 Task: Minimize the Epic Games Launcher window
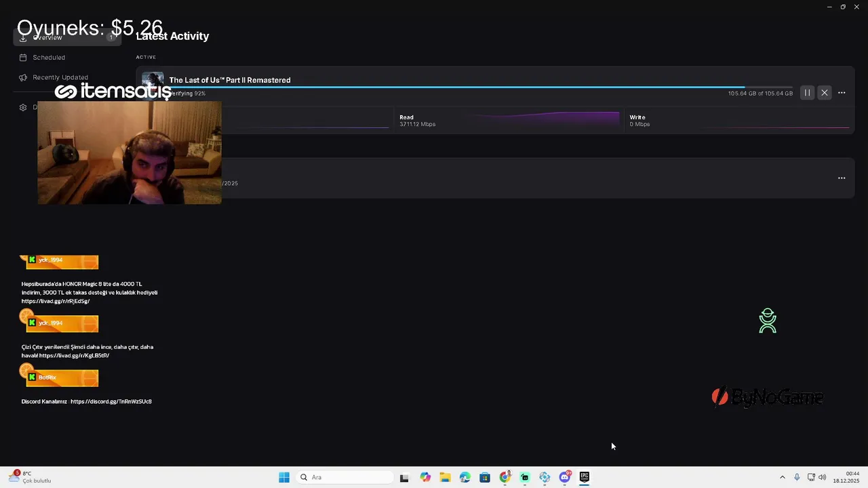click(x=829, y=7)
